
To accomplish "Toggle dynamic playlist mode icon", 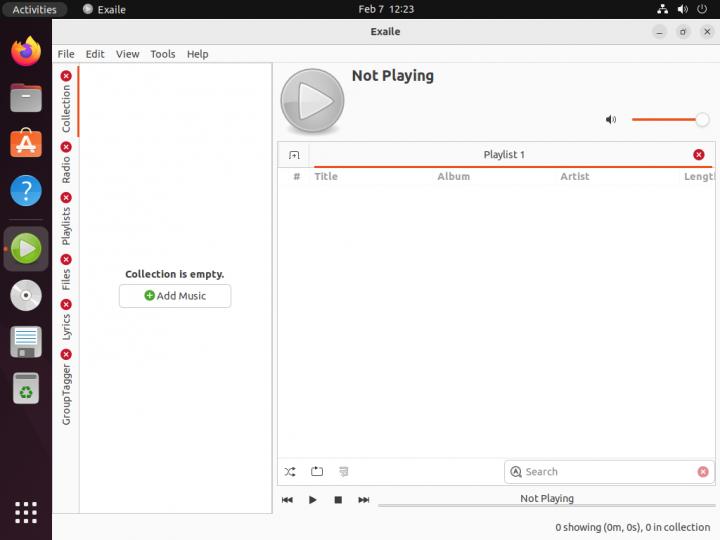I will (343, 471).
